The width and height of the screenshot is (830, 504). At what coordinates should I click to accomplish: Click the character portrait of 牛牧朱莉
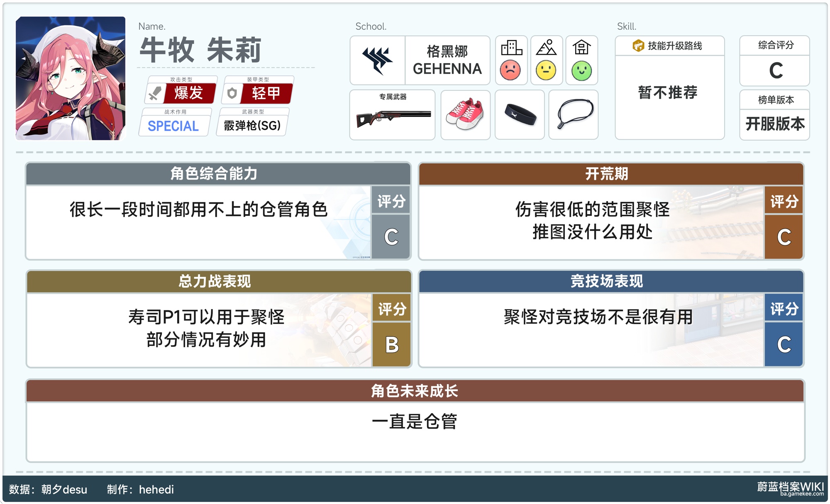[x=71, y=78]
